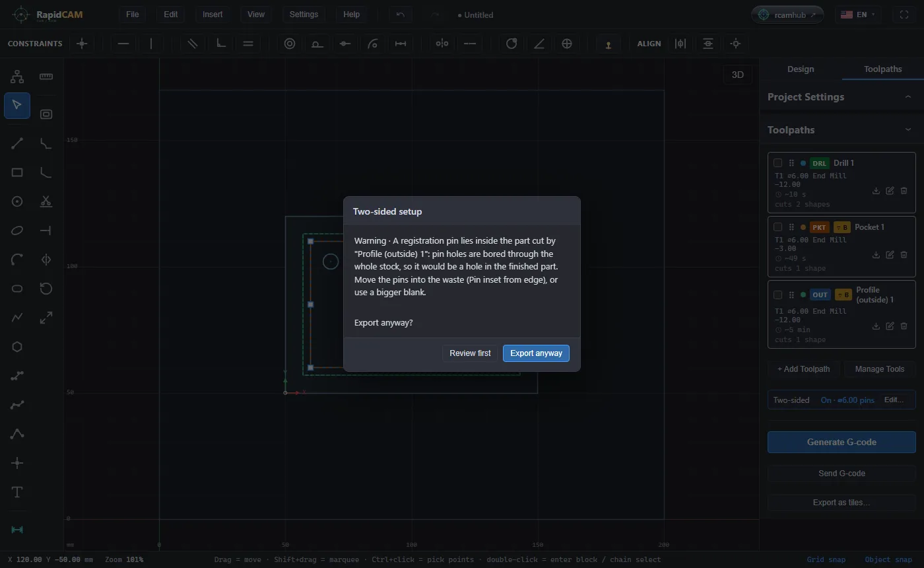Select the Text tool
This screenshot has height=568, width=924.
17,492
